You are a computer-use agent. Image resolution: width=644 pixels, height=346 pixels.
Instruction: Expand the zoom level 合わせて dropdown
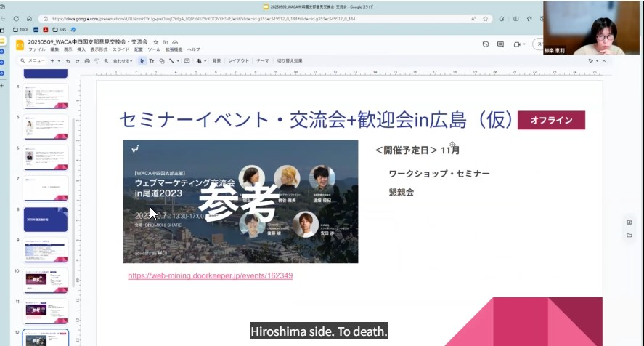coord(121,61)
